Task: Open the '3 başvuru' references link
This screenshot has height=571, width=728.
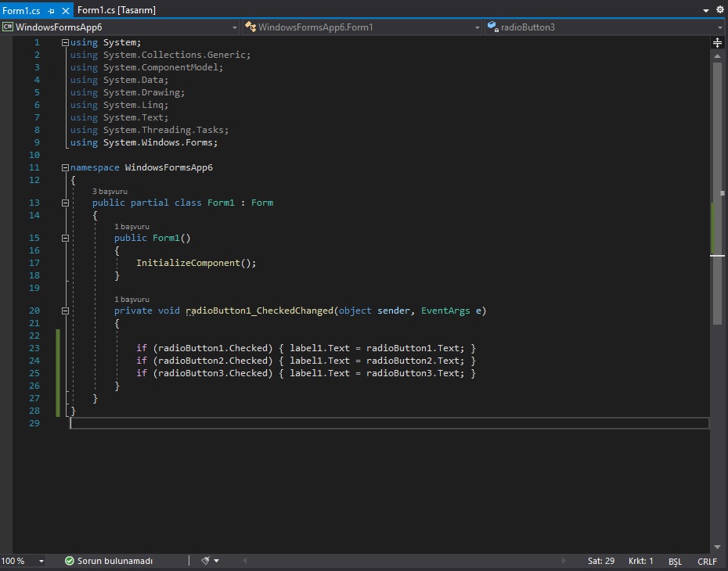Action: (110, 191)
